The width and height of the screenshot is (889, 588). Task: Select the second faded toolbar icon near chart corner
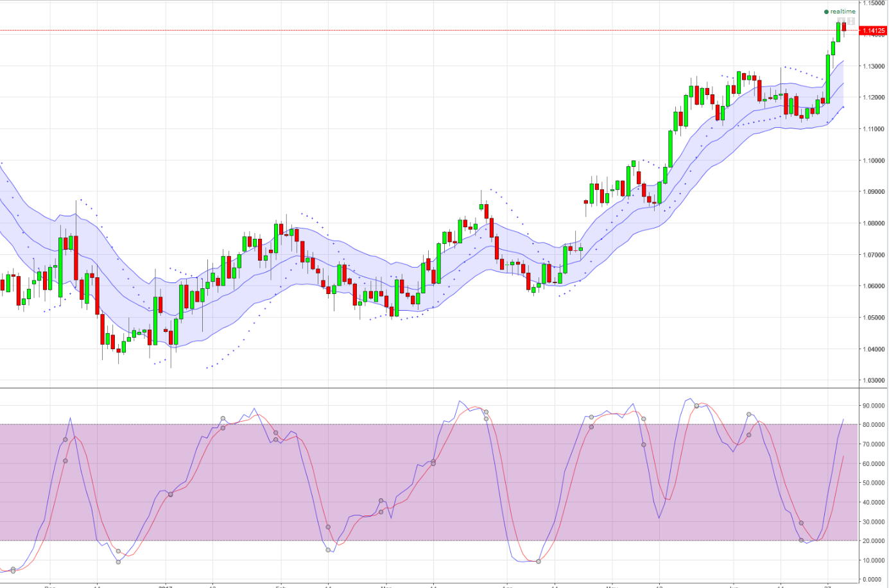tap(850, 21)
